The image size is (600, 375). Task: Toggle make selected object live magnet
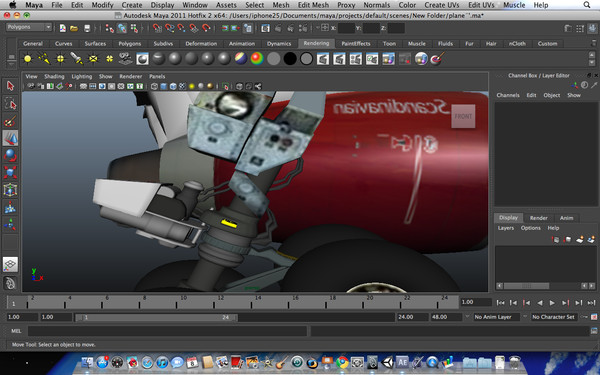pos(206,28)
